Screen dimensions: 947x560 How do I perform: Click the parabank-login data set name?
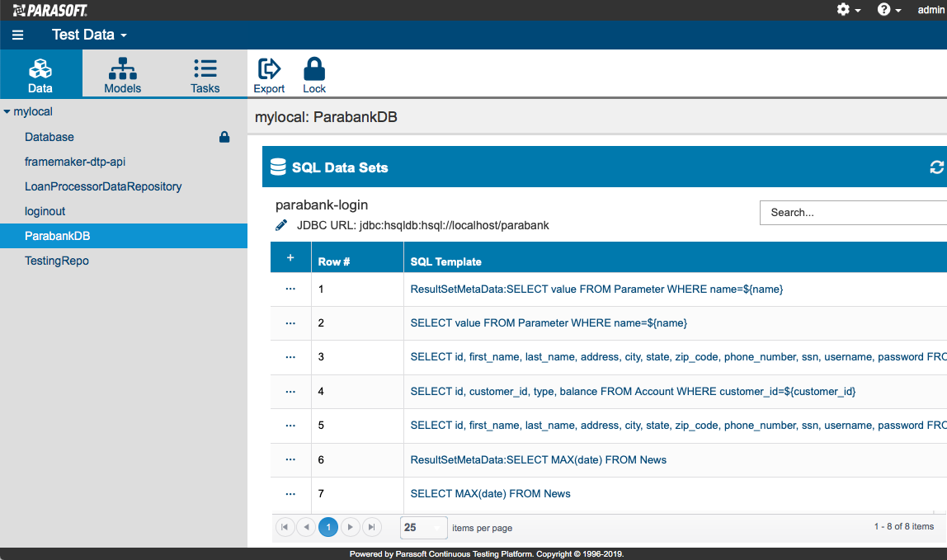coord(322,205)
